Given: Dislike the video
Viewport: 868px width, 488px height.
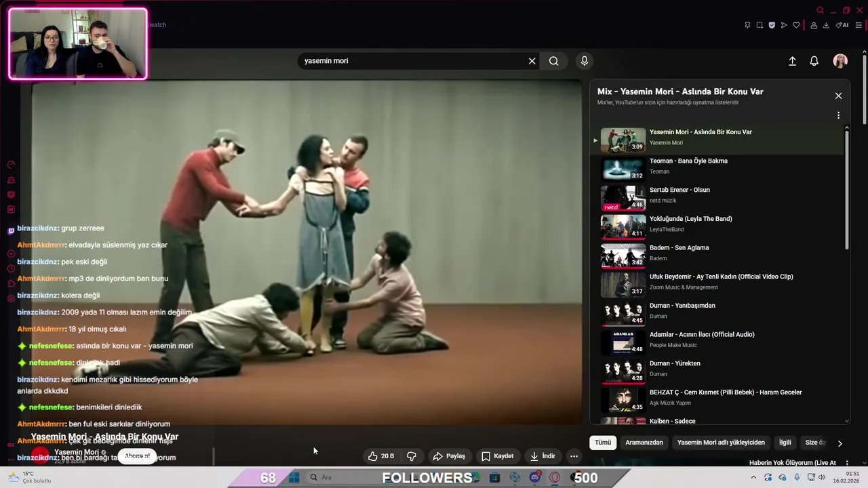Looking at the screenshot, I should (x=412, y=456).
